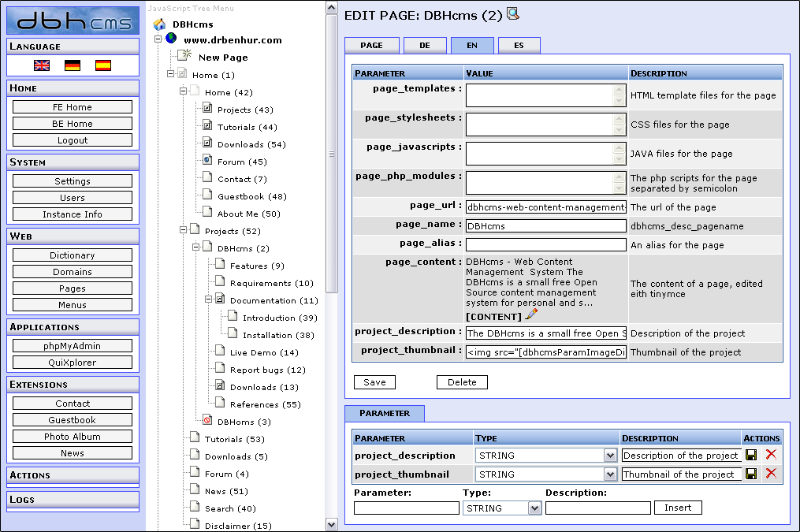Viewport: 800px width, 532px height.
Task: Click the page icon beside Tutorials (44)
Action: click(x=207, y=125)
